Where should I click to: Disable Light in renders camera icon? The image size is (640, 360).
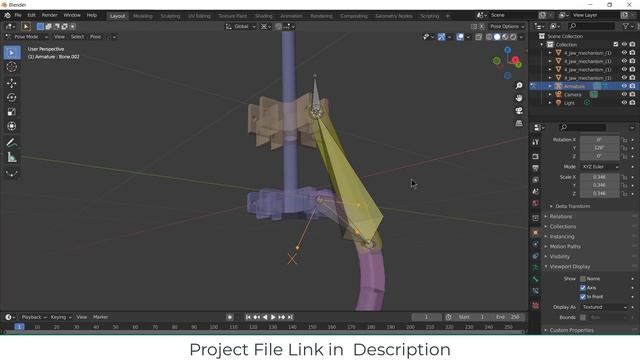pos(632,103)
